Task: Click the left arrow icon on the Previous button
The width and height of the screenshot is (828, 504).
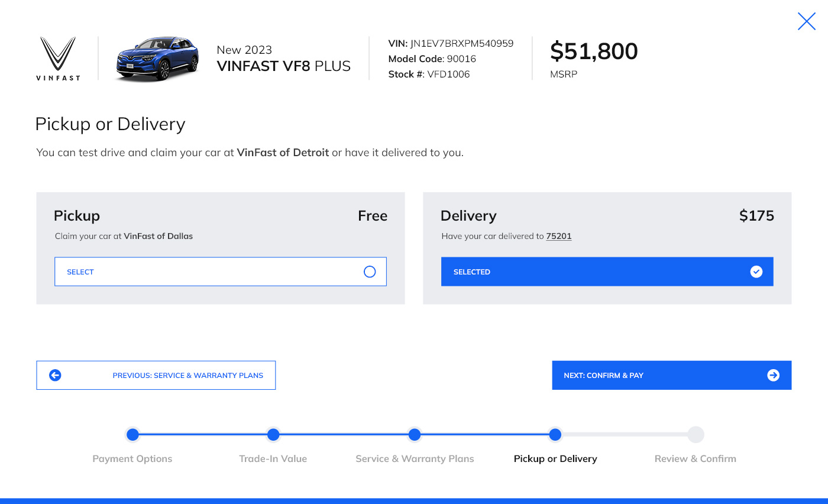Action: [x=55, y=375]
